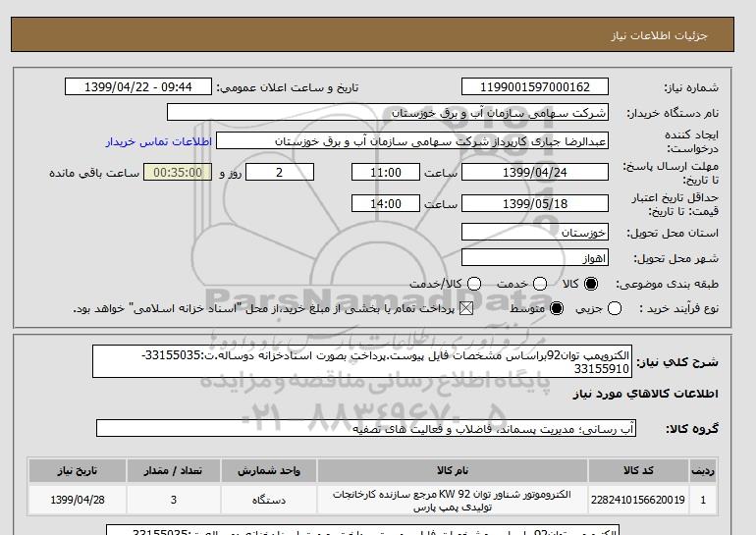This screenshot has height=535, width=756.
Task: Click the تاریخ نیاز column header
Action: click(78, 470)
